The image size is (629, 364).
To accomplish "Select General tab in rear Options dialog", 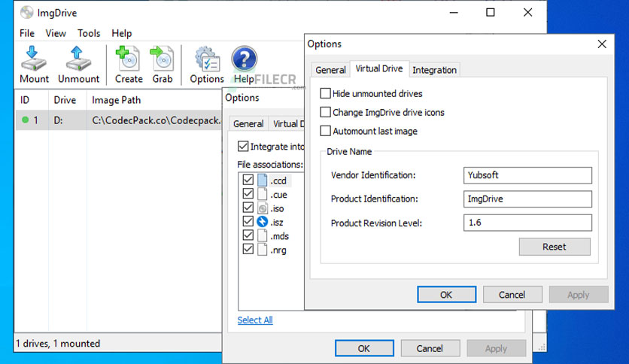I will pos(248,123).
